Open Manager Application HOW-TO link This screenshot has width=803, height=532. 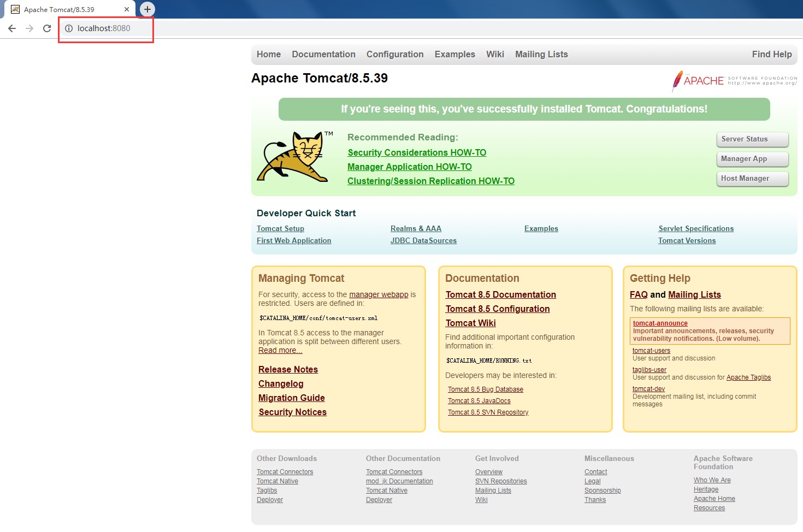click(x=410, y=167)
